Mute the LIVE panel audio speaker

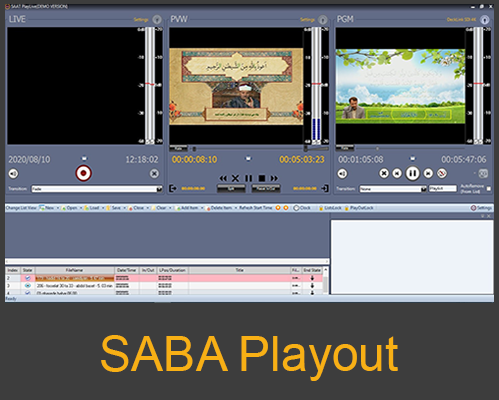[x=13, y=173]
